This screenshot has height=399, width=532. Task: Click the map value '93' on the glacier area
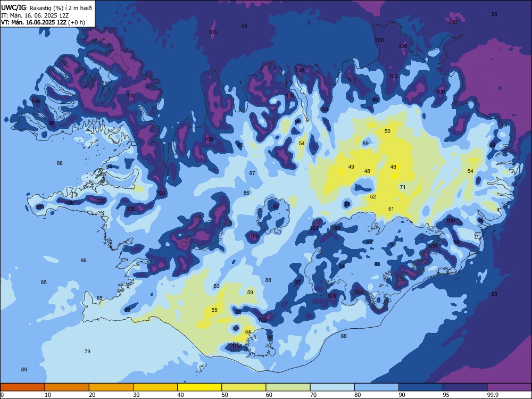tap(377, 264)
